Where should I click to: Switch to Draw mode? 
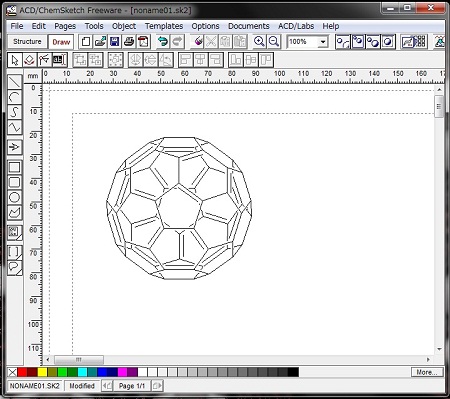[61, 42]
